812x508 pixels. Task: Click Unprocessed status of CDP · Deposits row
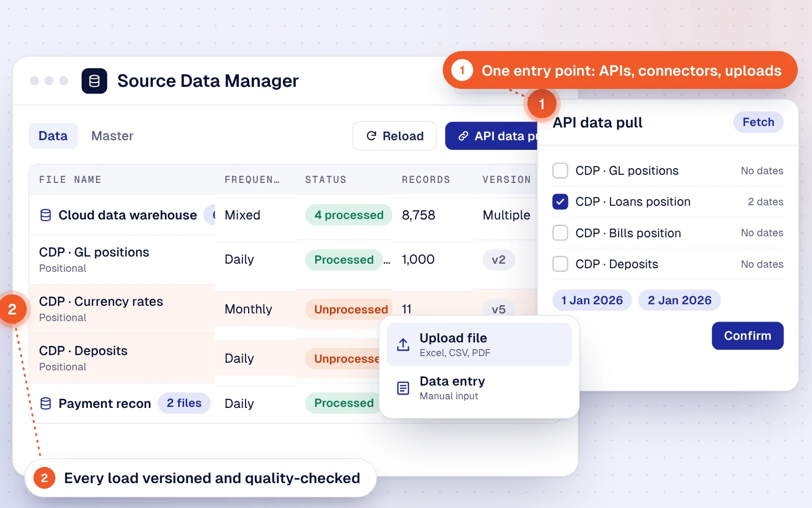(x=343, y=359)
